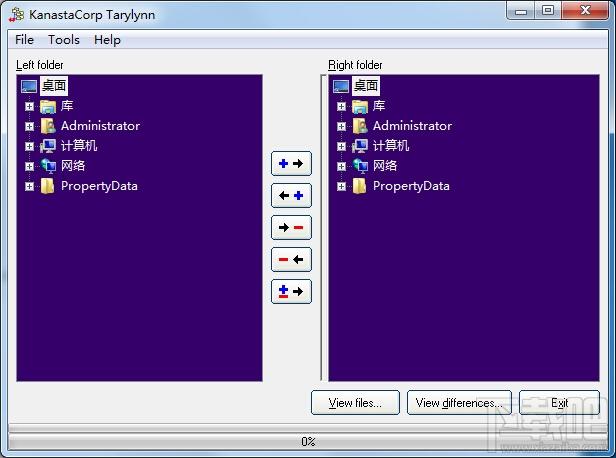Expand the 库 node in the left tree
The image size is (616, 458).
tap(29, 106)
